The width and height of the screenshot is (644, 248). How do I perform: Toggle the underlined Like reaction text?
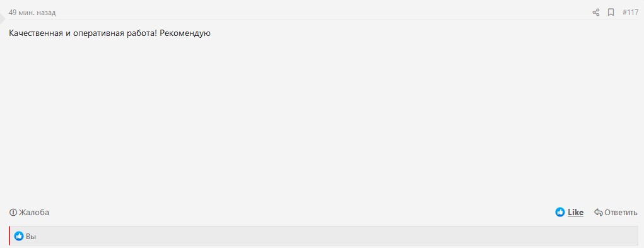[575, 212]
